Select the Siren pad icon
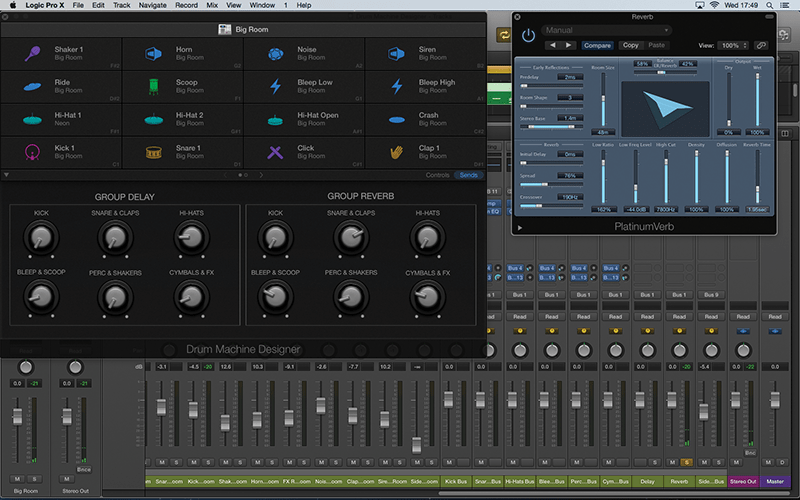The width and height of the screenshot is (800, 500). (396, 54)
